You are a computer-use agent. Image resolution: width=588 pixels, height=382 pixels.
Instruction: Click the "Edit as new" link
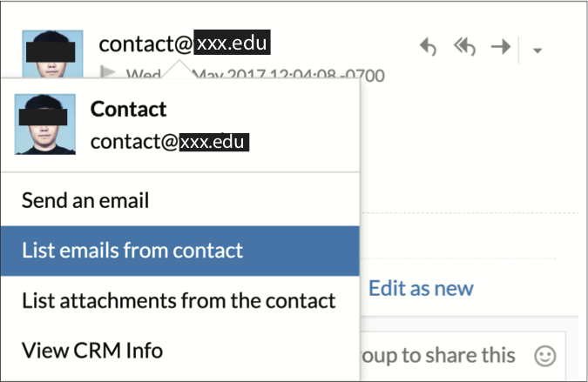point(421,289)
